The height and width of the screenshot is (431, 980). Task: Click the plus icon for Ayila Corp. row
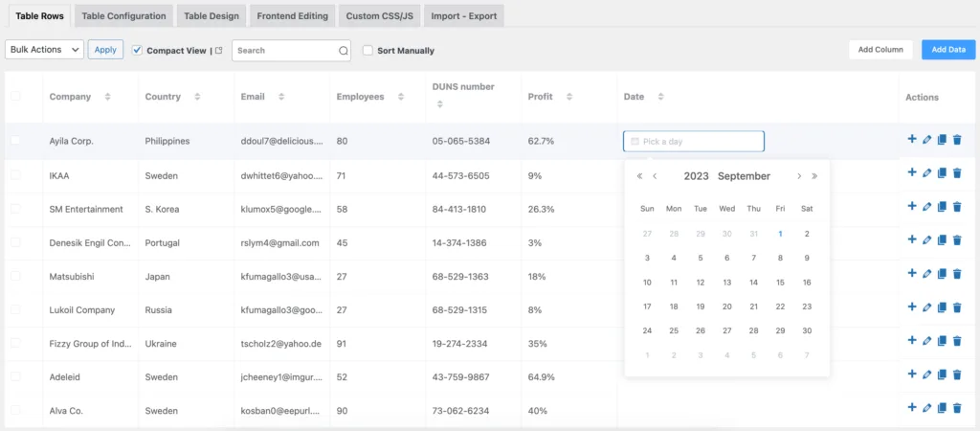tap(911, 139)
